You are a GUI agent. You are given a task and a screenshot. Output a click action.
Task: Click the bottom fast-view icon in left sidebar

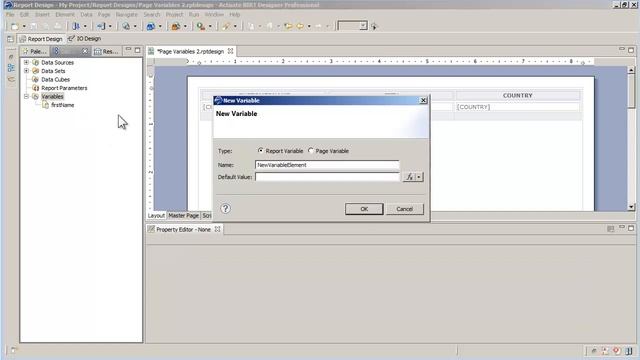pos(11,79)
